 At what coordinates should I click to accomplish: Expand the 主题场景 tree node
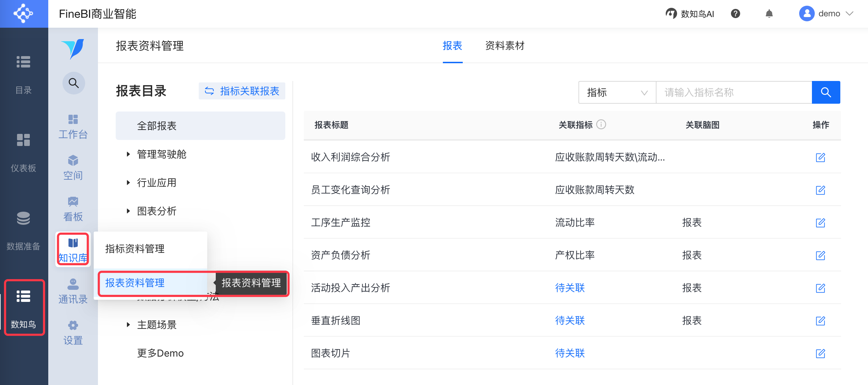(x=128, y=325)
